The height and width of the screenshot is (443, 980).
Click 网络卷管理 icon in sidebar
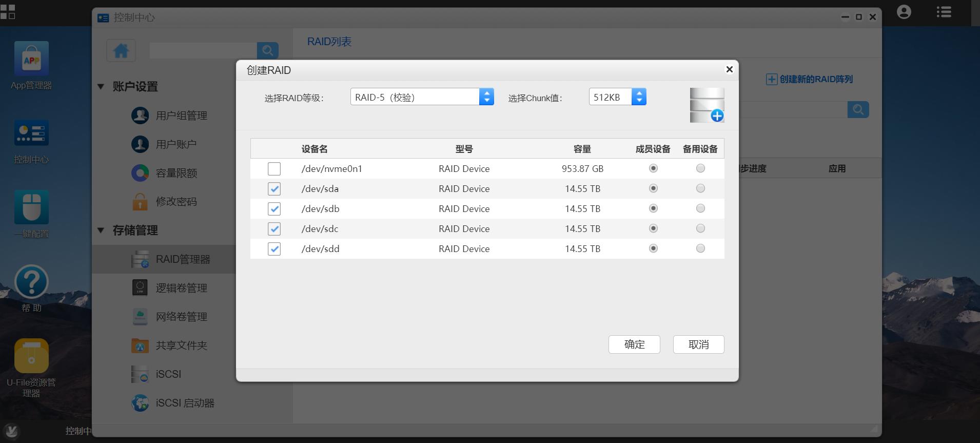point(140,317)
